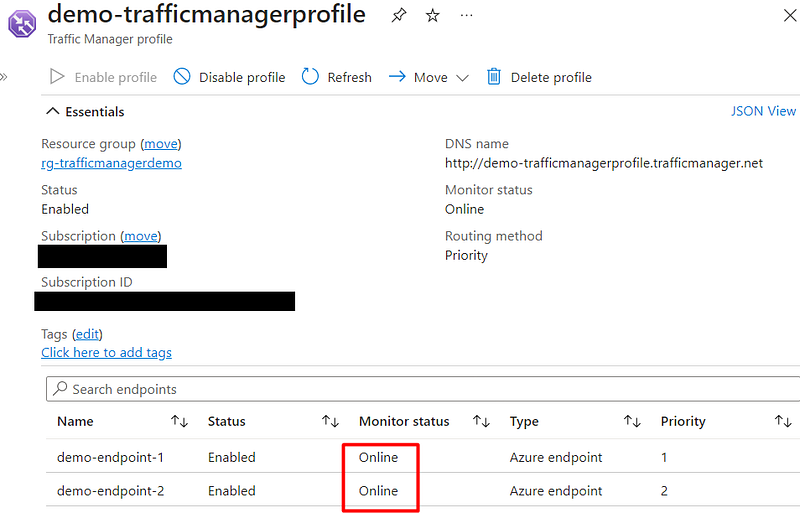Screen dimensions: 800x517
Task: Select the demo-endpoint-2 row name
Action: point(110,491)
